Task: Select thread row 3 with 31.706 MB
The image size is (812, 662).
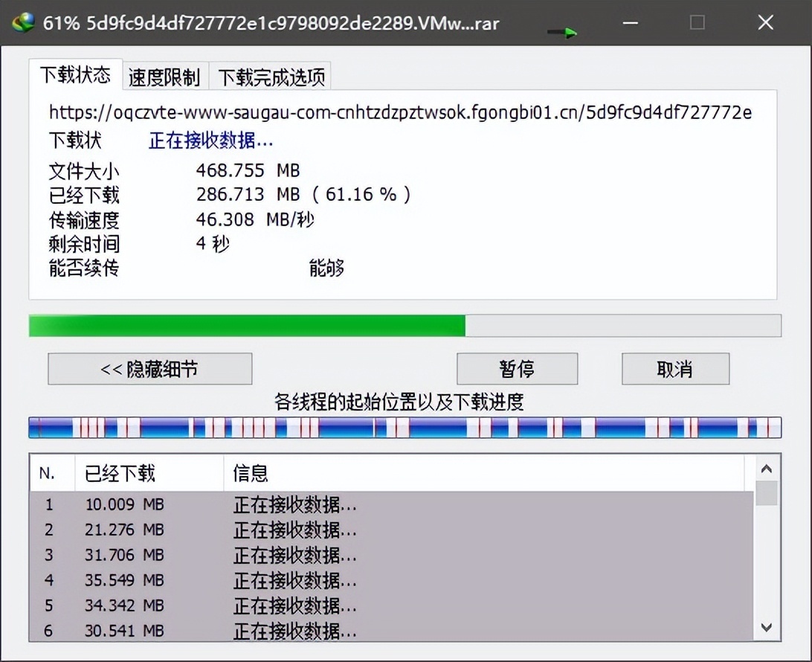Action: pyautogui.click(x=391, y=555)
